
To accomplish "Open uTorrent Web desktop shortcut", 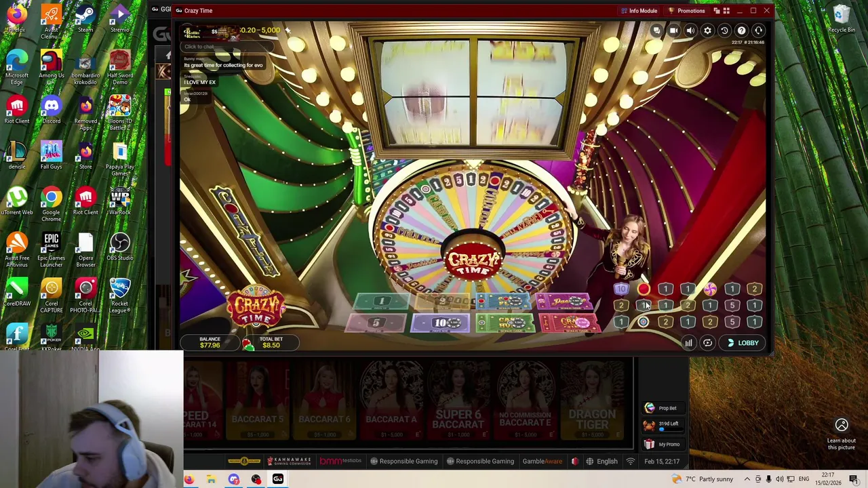I will [16, 201].
